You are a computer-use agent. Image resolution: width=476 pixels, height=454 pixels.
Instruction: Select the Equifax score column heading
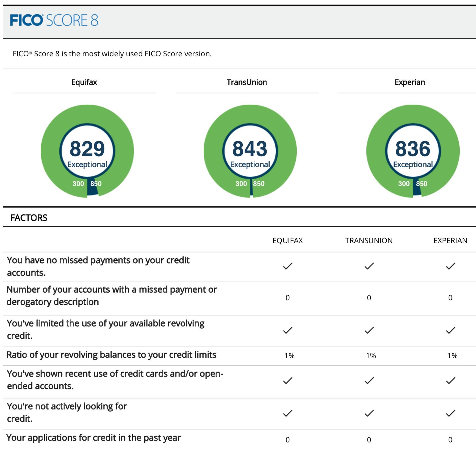pyautogui.click(x=84, y=82)
